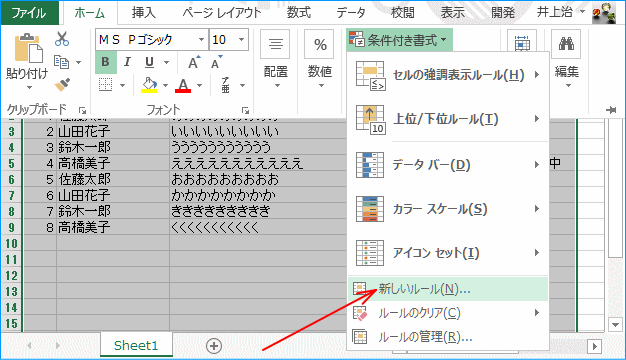The height and width of the screenshot is (360, 626).
Task: Open font size 10 dropdown
Action: [x=241, y=40]
